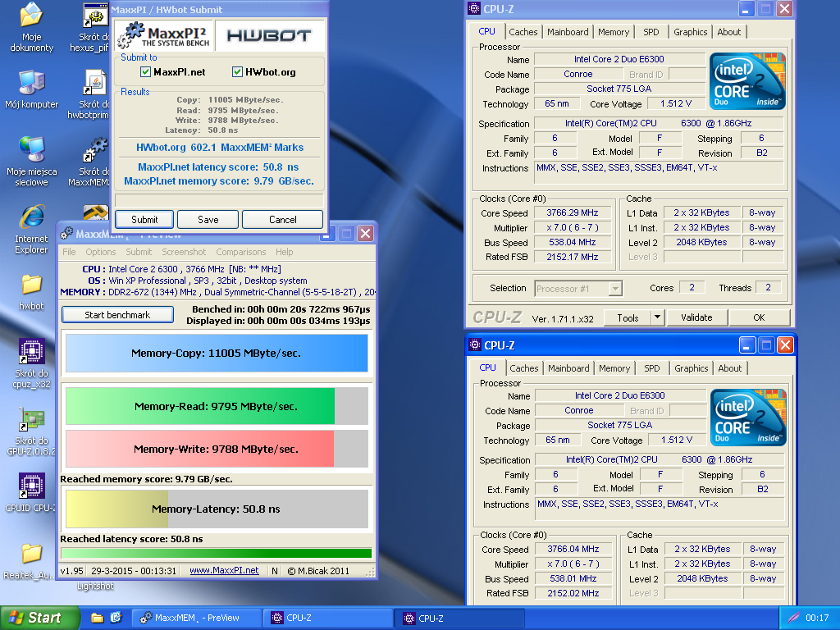Screen dimensions: 840x630
Task: Open MaxxMEM File menu
Action: 69,252
